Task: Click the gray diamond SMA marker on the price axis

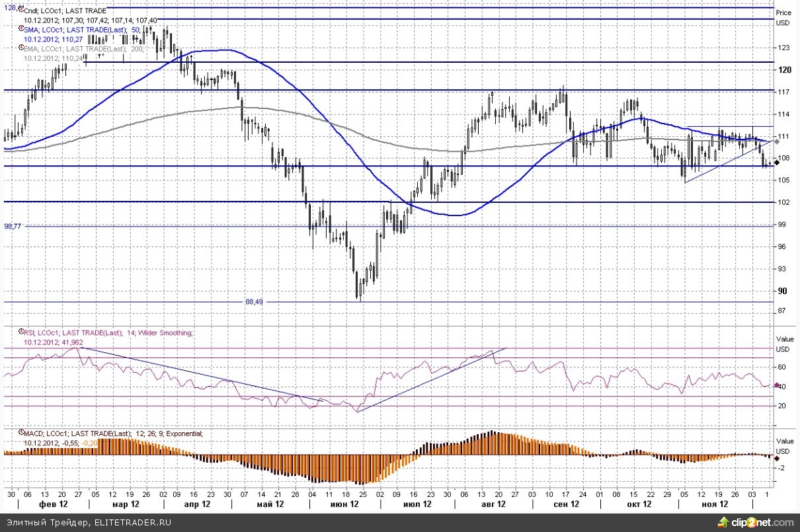Action: click(778, 141)
